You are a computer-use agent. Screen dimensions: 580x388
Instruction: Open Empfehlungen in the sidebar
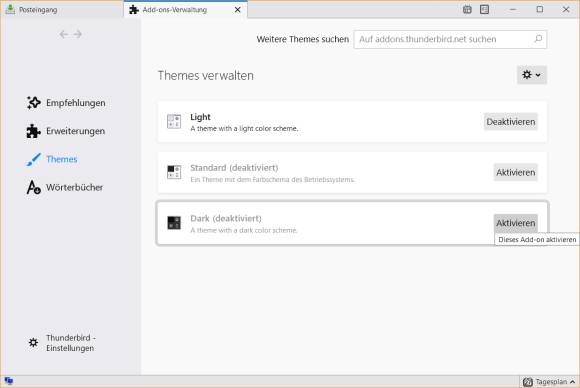click(x=67, y=103)
